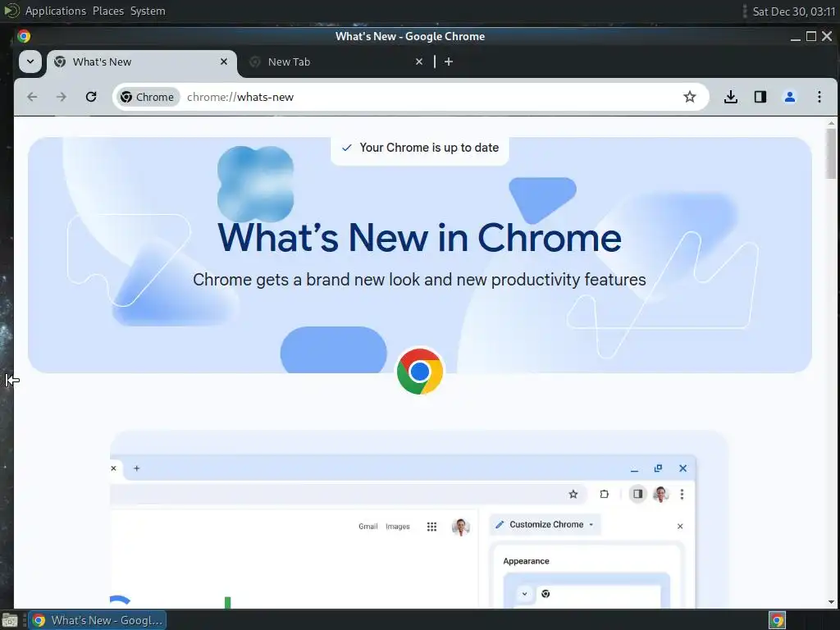Click the scrollbar down arrow
The width and height of the screenshot is (840, 630).
(x=831, y=602)
